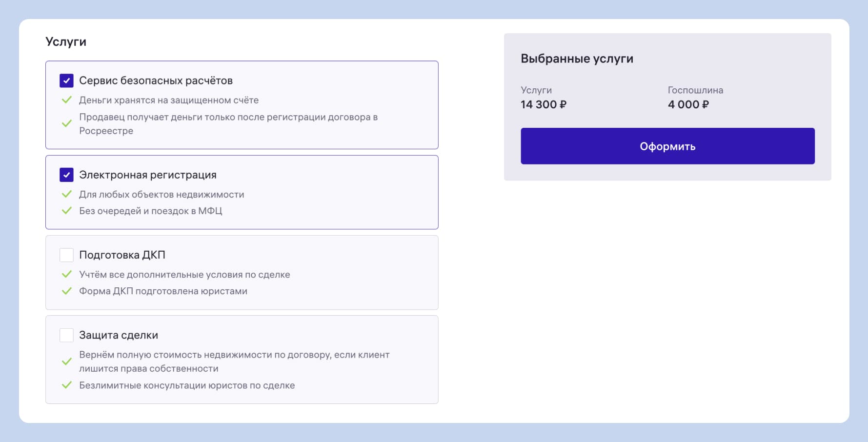Click green checkmark beside Без очередей и поездок
The width and height of the screenshot is (868, 442).
67,211
